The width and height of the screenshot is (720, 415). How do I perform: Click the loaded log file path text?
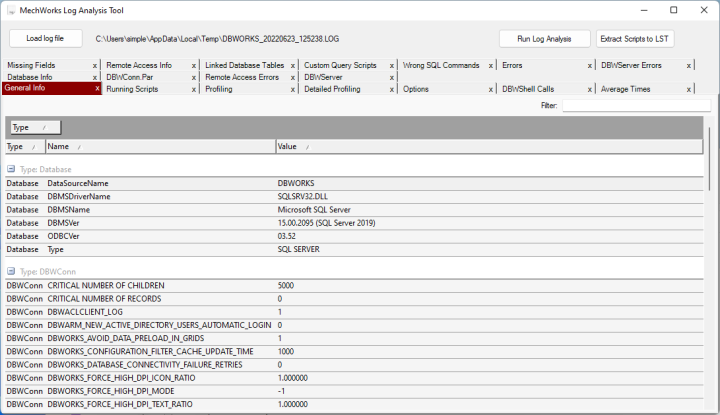point(217,39)
